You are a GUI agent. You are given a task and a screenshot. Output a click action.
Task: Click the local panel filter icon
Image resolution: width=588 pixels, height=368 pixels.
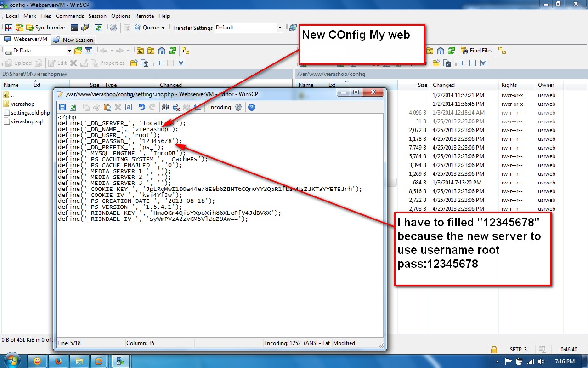pos(89,51)
